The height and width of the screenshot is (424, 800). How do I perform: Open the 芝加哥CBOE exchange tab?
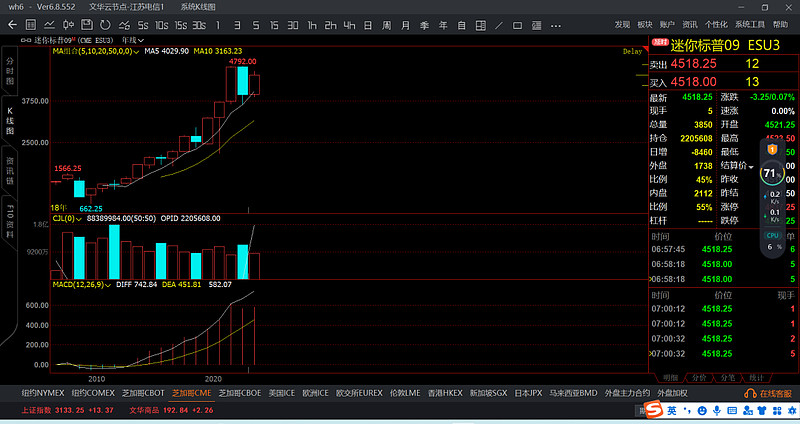240,393
